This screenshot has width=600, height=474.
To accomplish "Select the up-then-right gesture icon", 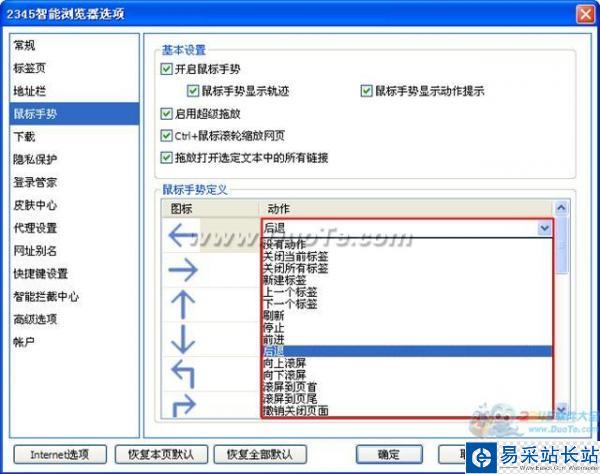I will pyautogui.click(x=184, y=406).
